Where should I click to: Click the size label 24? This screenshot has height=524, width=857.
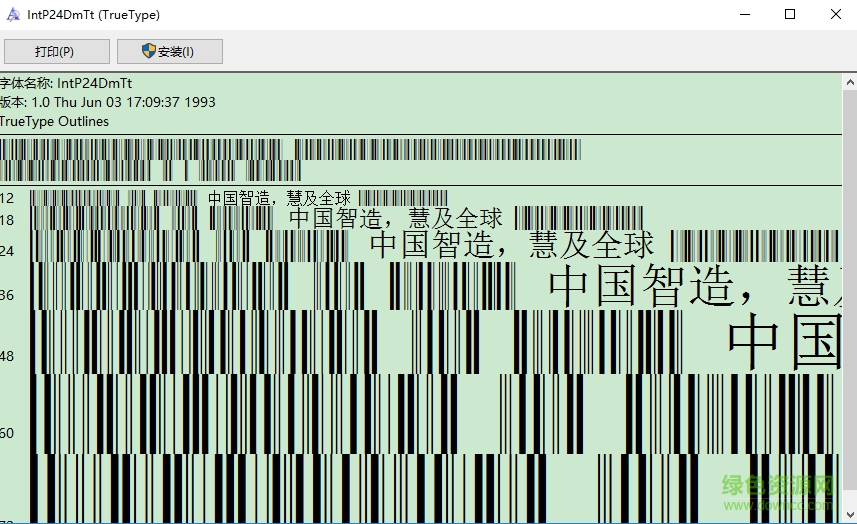coord(7,251)
